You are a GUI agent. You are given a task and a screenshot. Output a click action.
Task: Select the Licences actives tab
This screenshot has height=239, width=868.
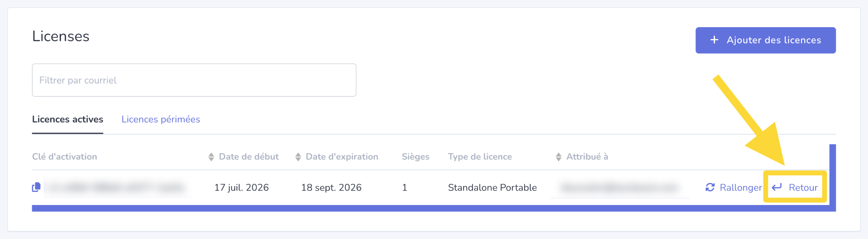click(67, 119)
